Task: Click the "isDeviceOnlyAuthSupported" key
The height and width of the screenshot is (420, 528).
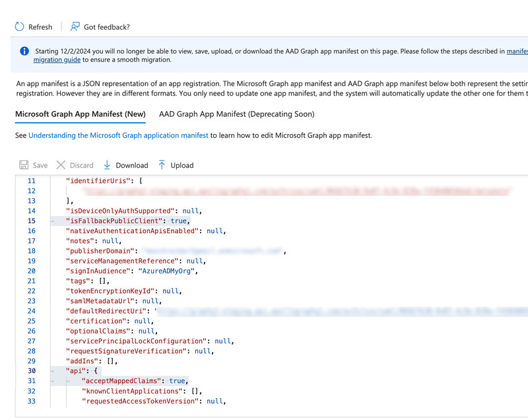Action: 120,211
